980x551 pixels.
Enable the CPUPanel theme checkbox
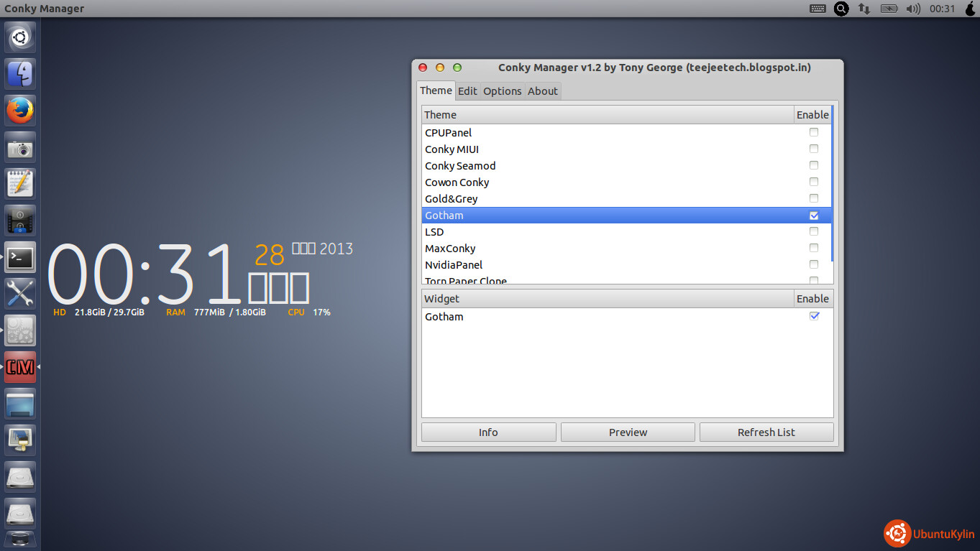pos(813,132)
